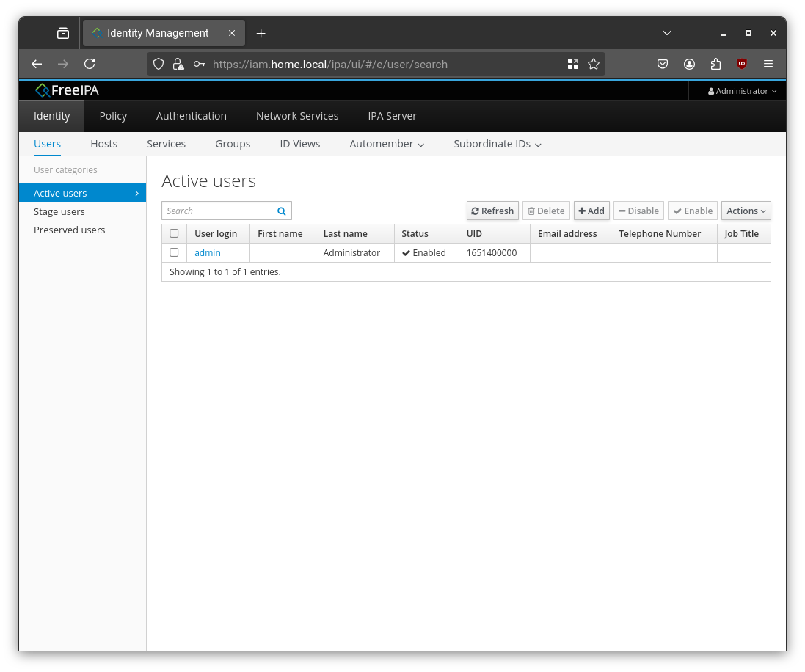Open the Firefox account icon

click(x=689, y=64)
